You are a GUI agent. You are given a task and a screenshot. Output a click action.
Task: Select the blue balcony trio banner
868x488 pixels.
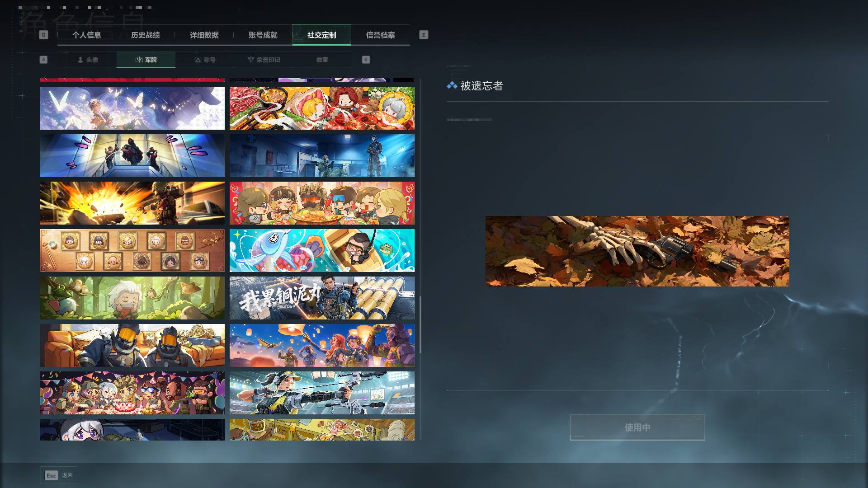tap(132, 156)
